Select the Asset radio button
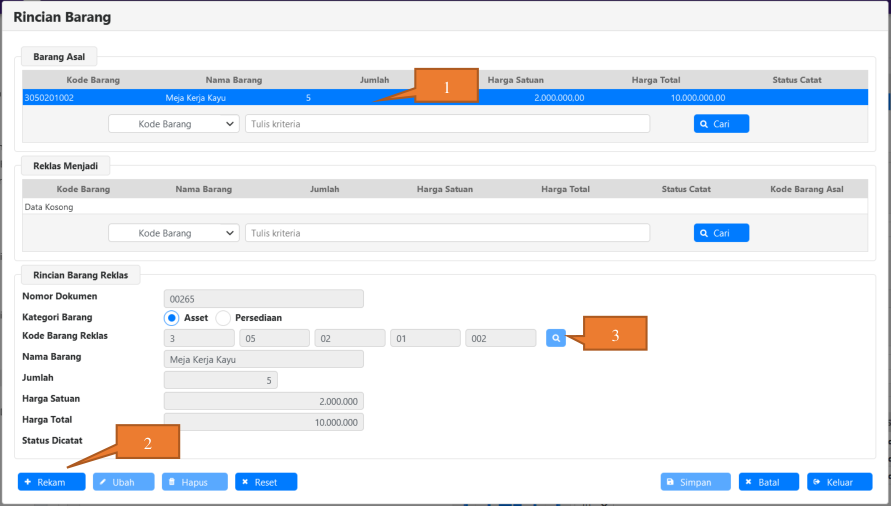 point(172,318)
